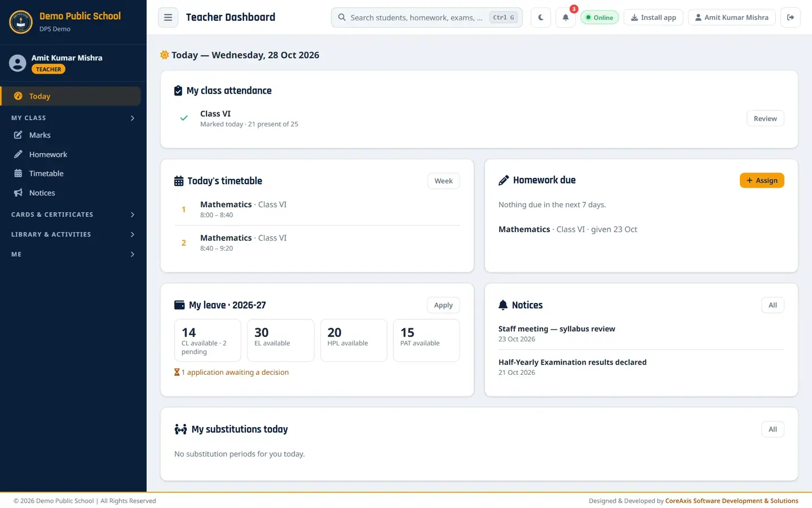812x508 pixels.
Task: View All notices button
Action: click(773, 305)
